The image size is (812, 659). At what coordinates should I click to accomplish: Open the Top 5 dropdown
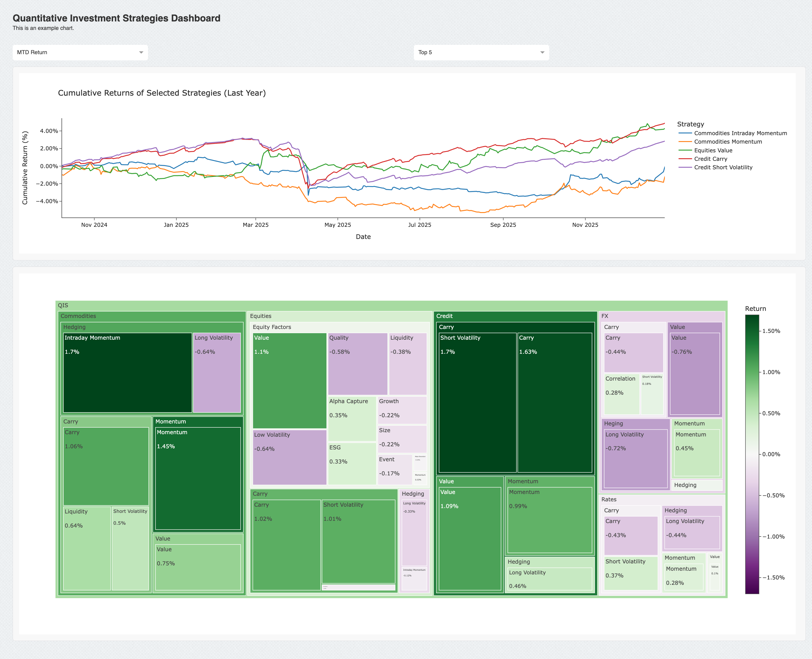click(x=478, y=52)
